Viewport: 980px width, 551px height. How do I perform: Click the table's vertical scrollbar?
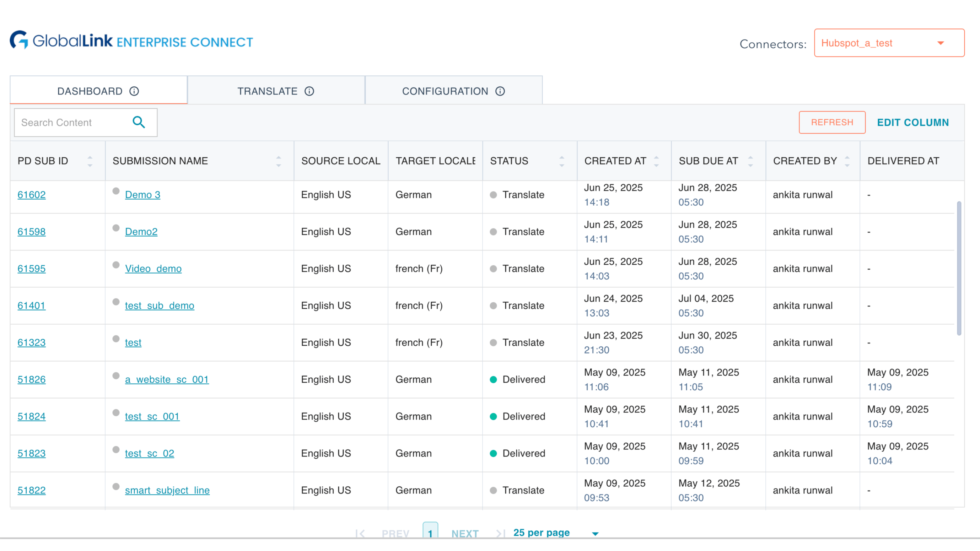click(959, 268)
